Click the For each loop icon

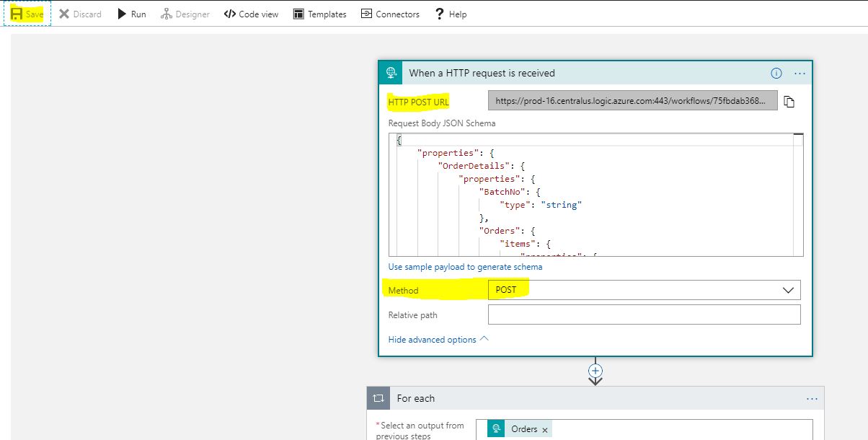click(x=378, y=398)
